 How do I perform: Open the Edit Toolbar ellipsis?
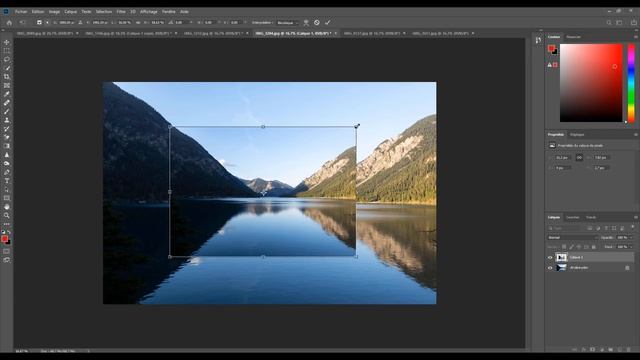tap(7, 224)
